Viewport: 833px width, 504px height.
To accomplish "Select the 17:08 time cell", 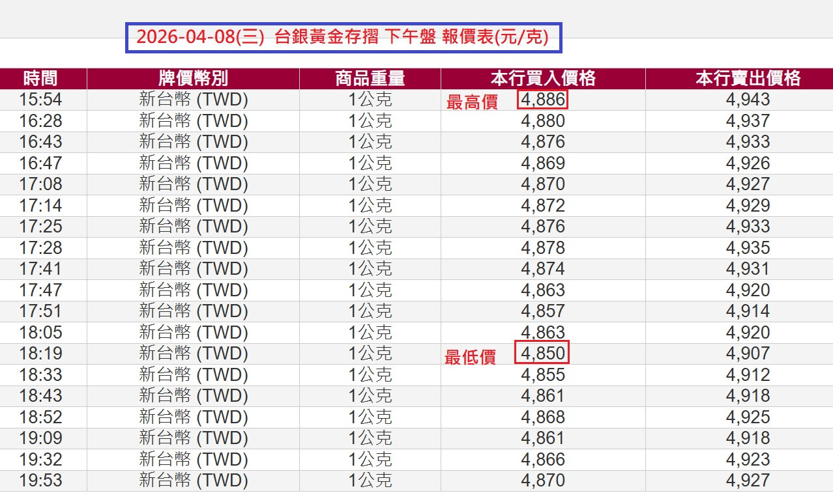I will click(x=43, y=184).
